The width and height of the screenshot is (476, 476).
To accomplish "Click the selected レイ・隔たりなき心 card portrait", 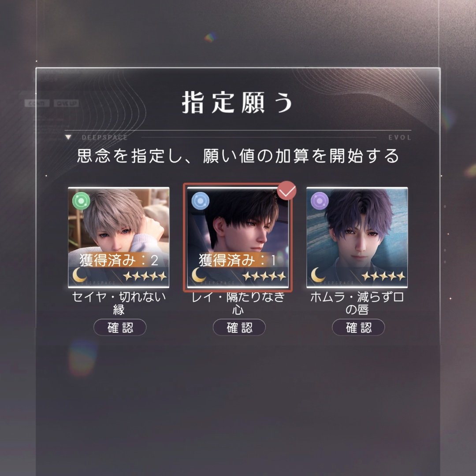I will coord(238,238).
